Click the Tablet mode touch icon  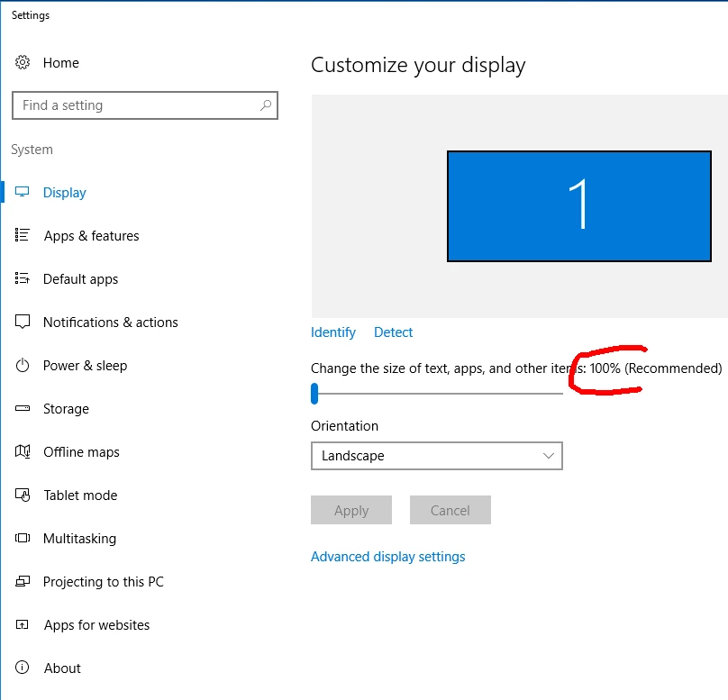pos(23,495)
